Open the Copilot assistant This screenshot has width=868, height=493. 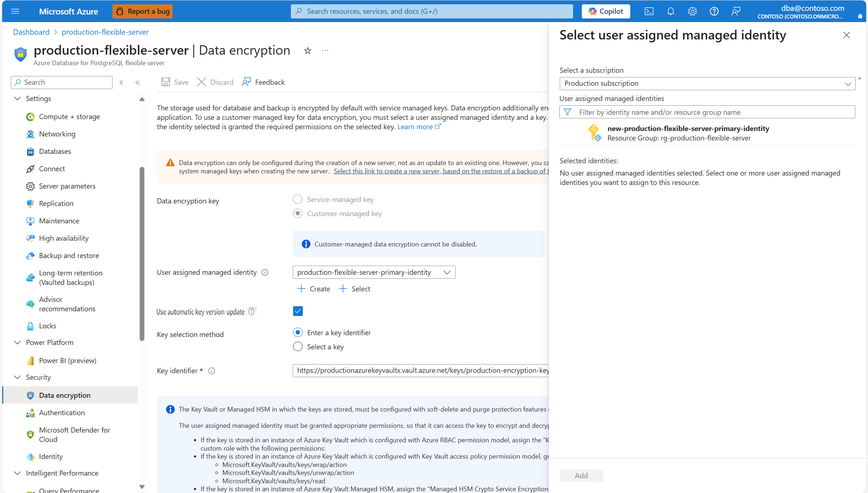[x=606, y=11]
